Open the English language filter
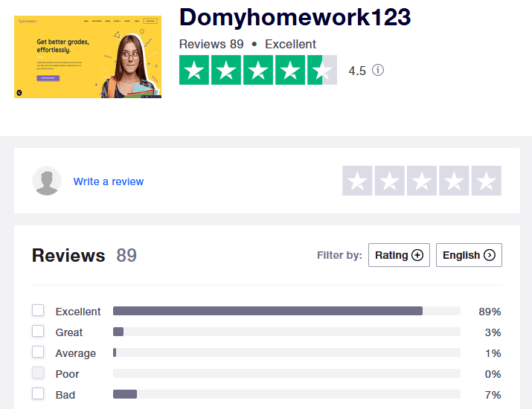Image resolution: width=532 pixels, height=409 pixels. 469,255
